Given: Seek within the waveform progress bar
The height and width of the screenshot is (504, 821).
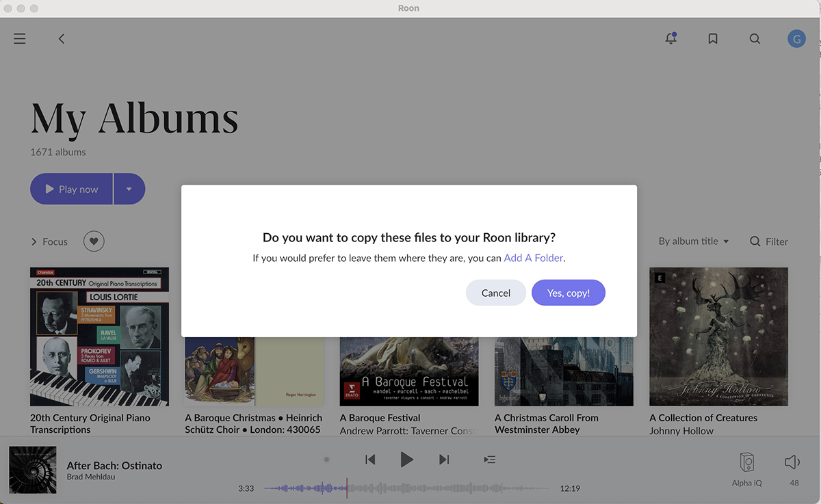Looking at the screenshot, I should tap(407, 488).
